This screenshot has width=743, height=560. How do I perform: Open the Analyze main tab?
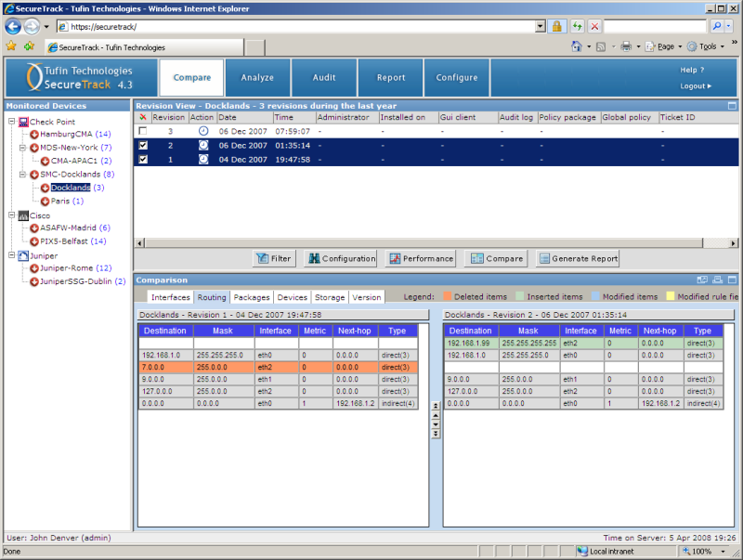click(257, 77)
